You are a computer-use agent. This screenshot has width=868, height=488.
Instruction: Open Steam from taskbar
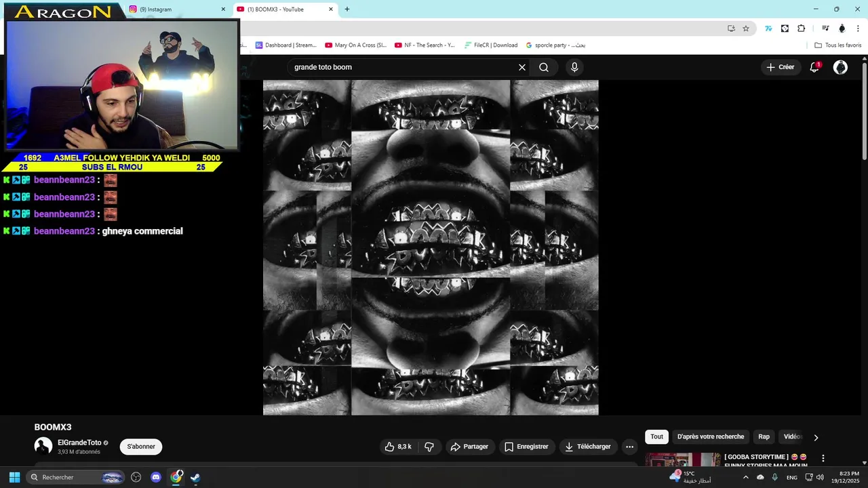[195, 477]
